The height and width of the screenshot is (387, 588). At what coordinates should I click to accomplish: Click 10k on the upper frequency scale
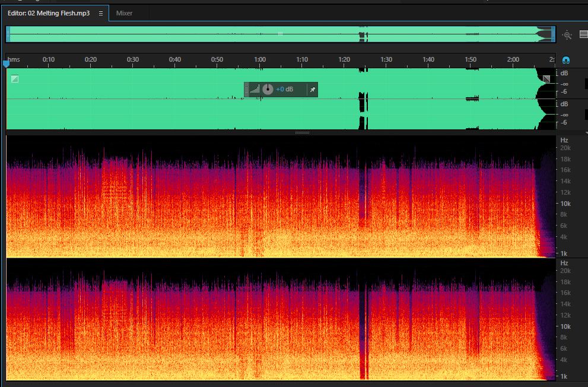tap(565, 204)
